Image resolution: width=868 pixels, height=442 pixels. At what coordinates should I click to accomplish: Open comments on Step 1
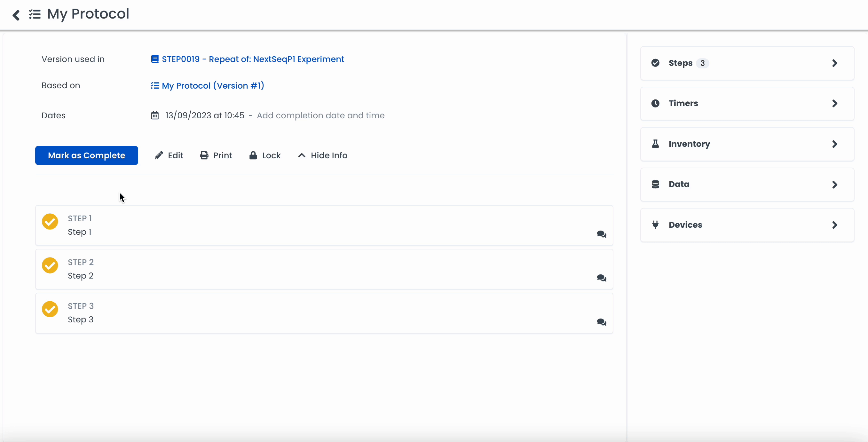601,234
